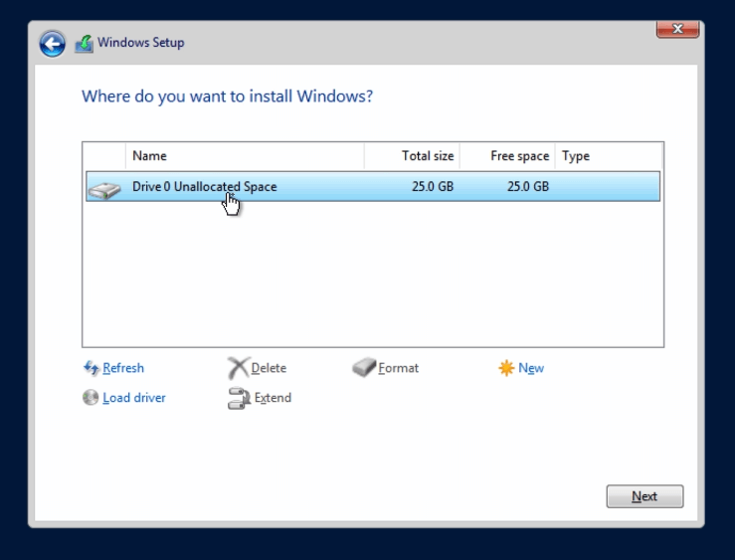Click the Total size column header
This screenshot has height=560, width=735.
412,156
